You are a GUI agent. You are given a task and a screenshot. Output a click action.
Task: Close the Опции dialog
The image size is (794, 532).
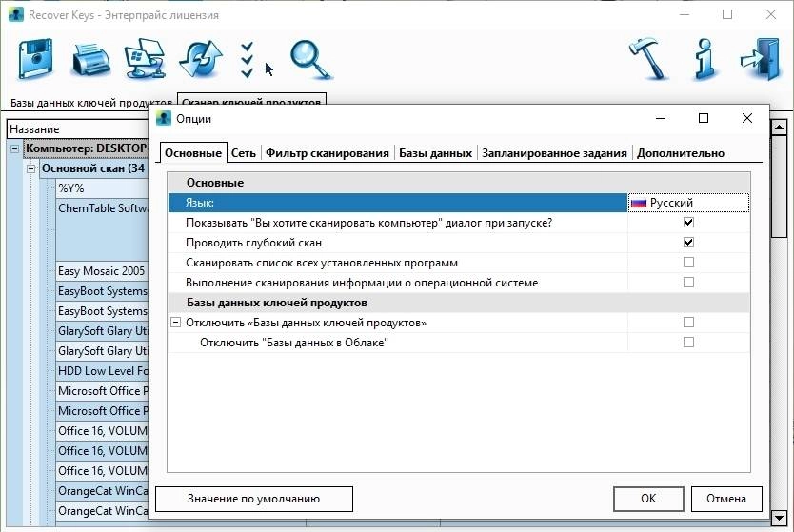click(747, 118)
